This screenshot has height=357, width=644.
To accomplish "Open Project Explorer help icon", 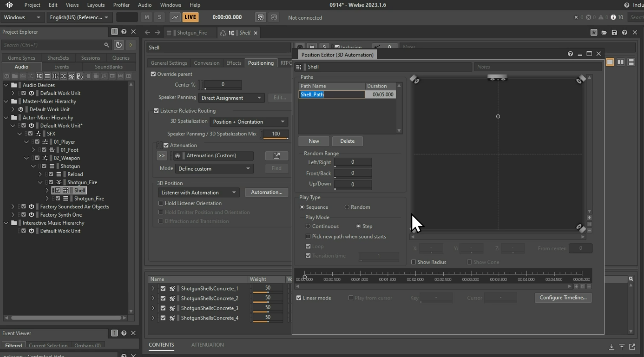I will (x=124, y=32).
